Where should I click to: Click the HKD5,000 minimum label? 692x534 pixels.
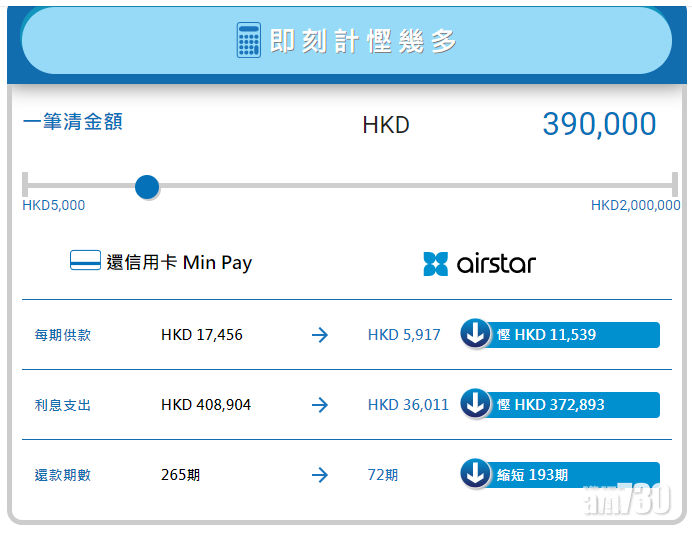(54, 205)
